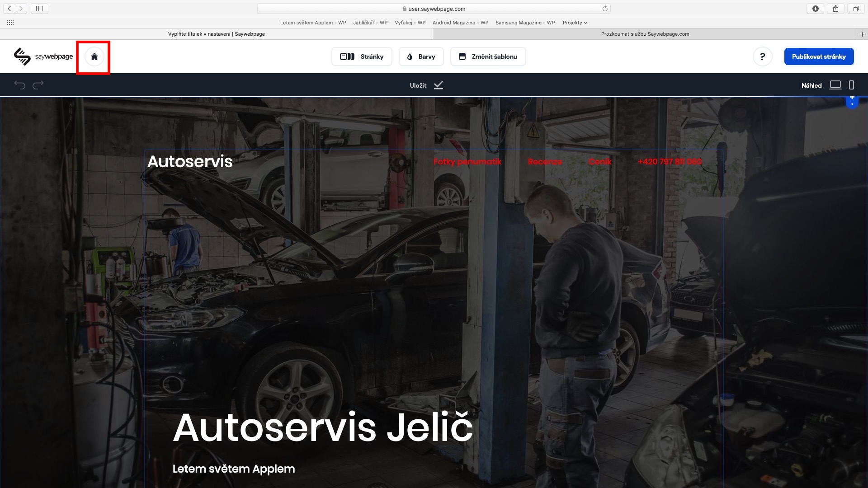Reload page using refresh icon
The image size is (868, 488).
[605, 9]
